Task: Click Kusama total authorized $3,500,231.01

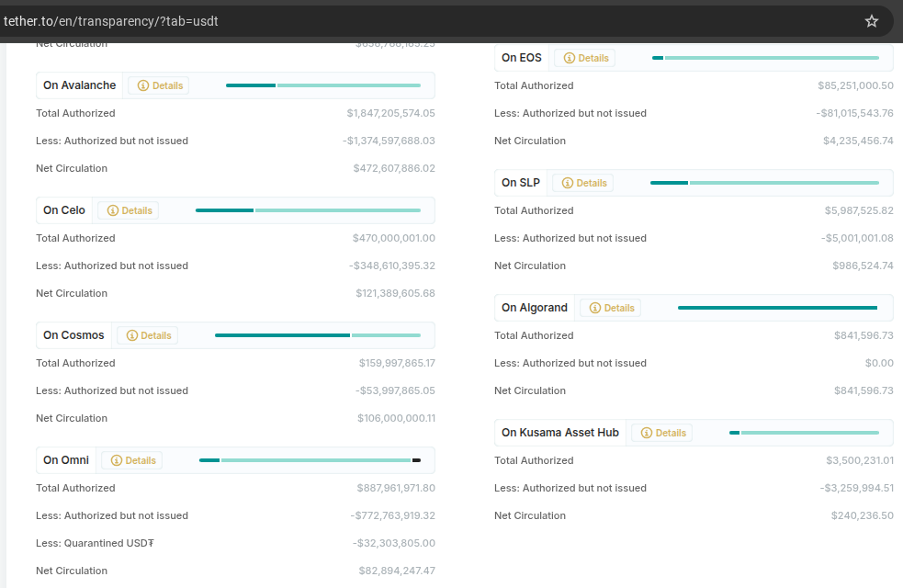Action: 860,460
